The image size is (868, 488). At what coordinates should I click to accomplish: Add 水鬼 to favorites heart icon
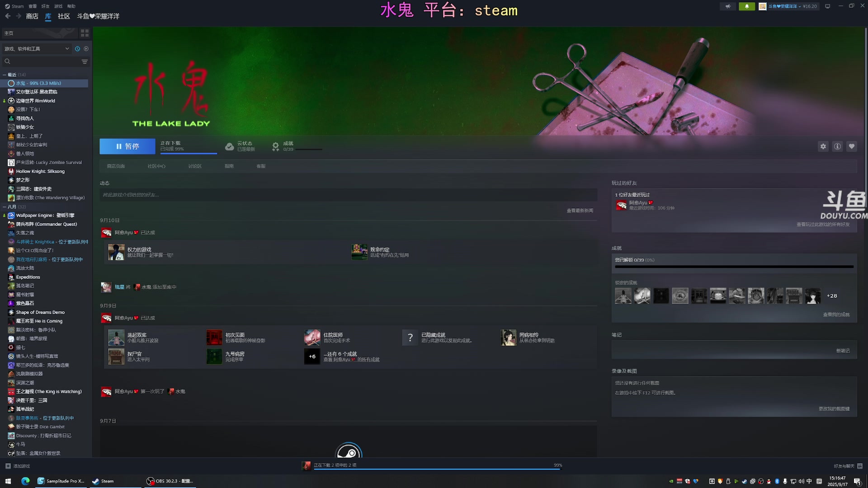click(852, 146)
